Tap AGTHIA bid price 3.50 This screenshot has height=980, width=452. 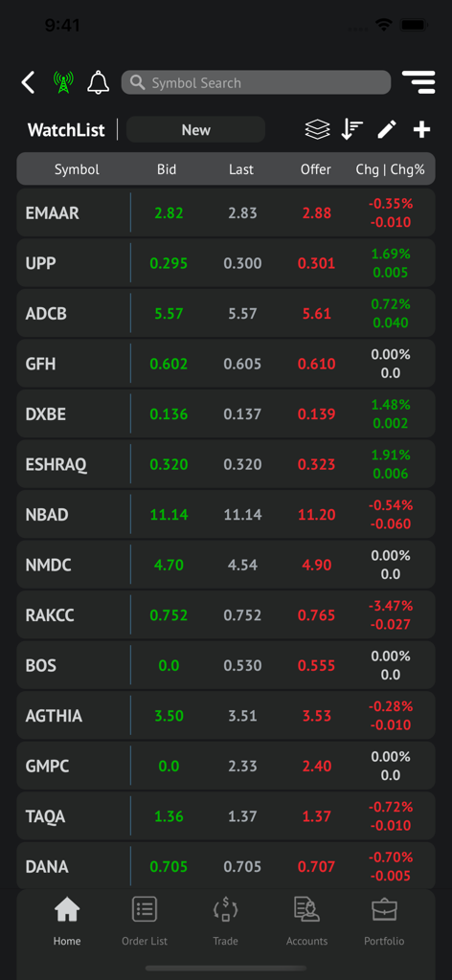click(169, 716)
